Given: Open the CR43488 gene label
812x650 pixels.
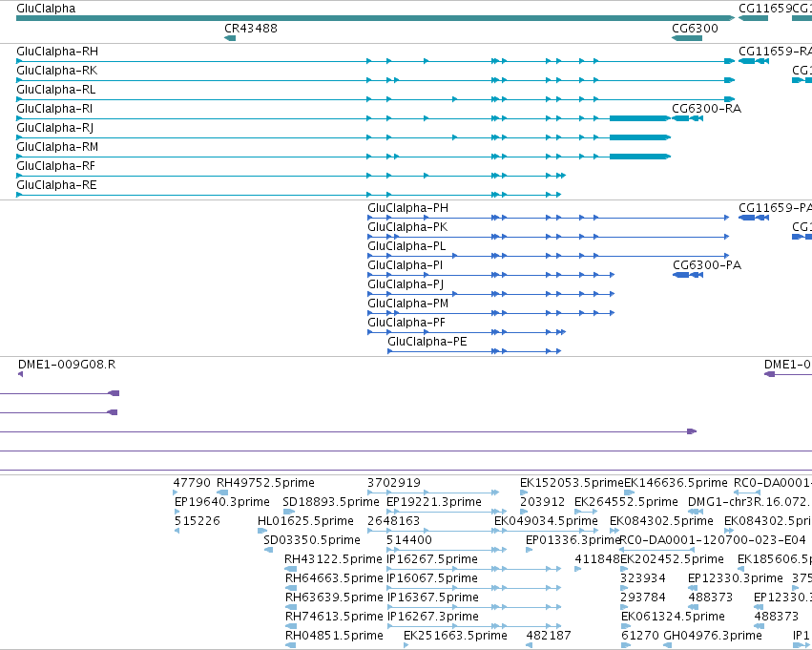Looking at the screenshot, I should pyautogui.click(x=251, y=28).
